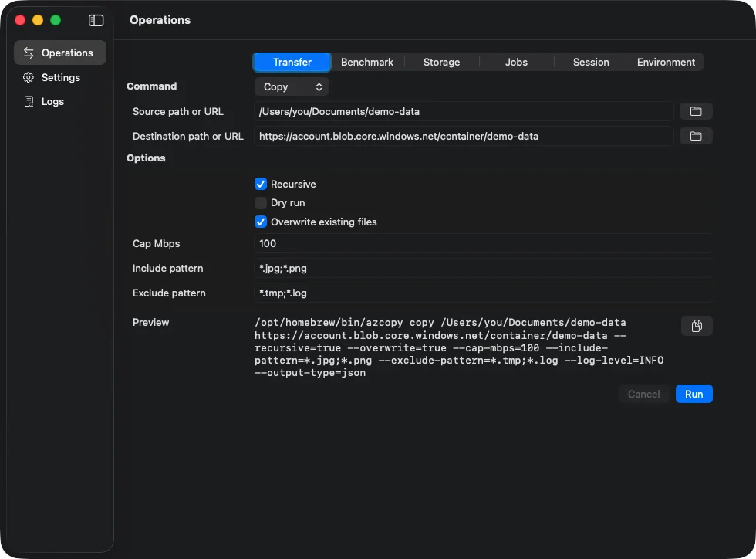Click the Destination path or URL field

[464, 136]
